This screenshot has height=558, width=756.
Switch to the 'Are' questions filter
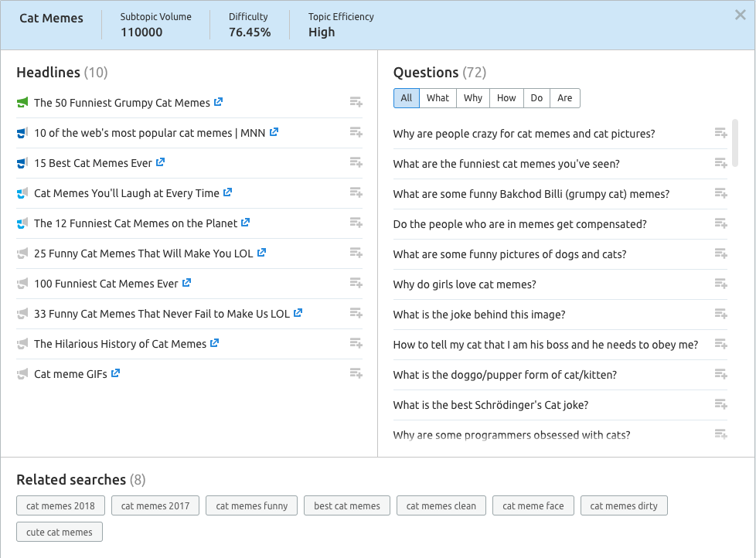[565, 98]
